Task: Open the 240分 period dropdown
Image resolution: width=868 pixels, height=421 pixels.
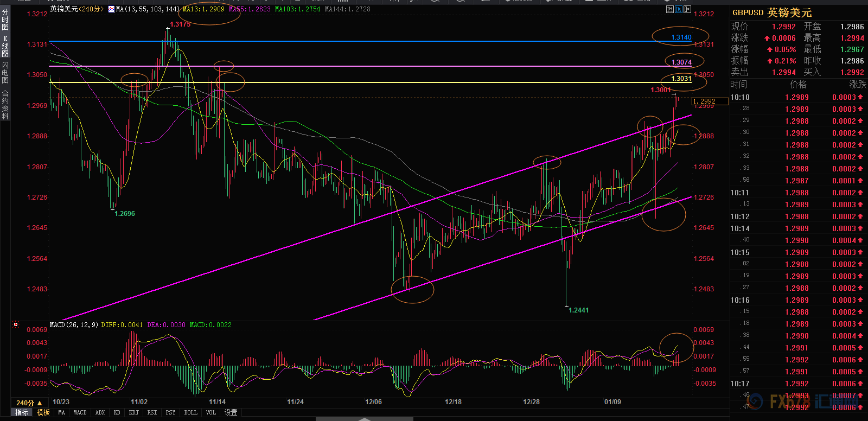Action: click(29, 403)
